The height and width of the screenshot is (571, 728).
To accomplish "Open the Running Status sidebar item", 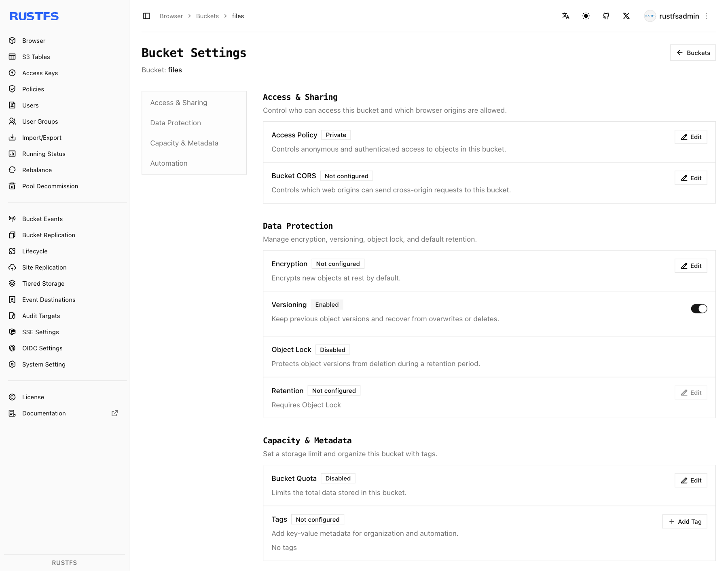I will coord(65,154).
